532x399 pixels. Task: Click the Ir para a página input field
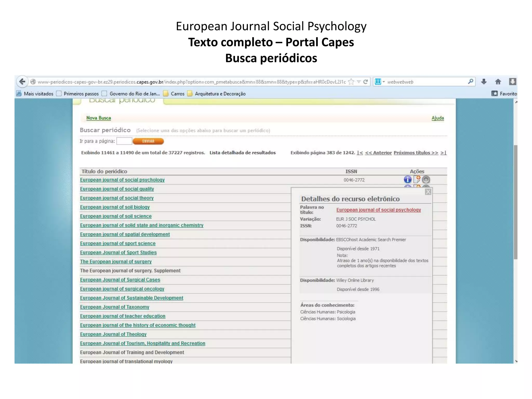(124, 141)
